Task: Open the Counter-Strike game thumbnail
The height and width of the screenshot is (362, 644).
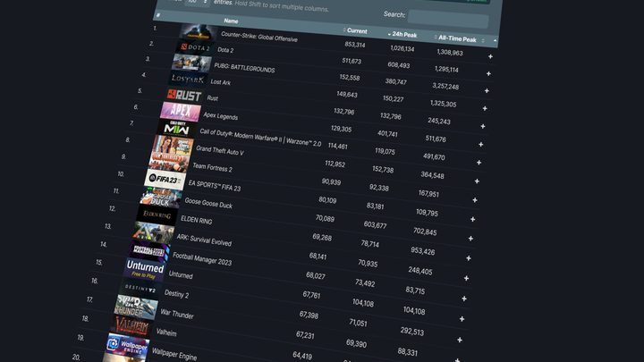Action: 199,31
